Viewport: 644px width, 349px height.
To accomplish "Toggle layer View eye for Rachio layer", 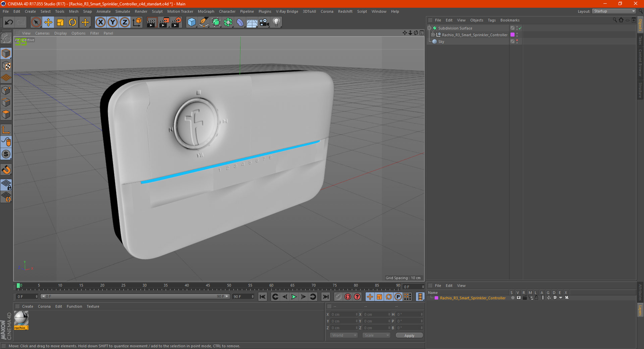I will pyautogui.click(x=519, y=298).
